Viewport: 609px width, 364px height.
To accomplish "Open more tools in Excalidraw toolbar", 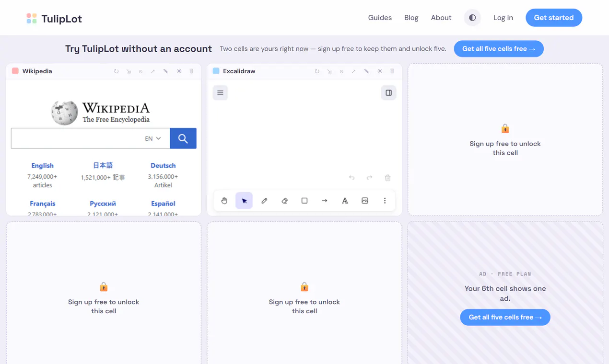I will 385,201.
